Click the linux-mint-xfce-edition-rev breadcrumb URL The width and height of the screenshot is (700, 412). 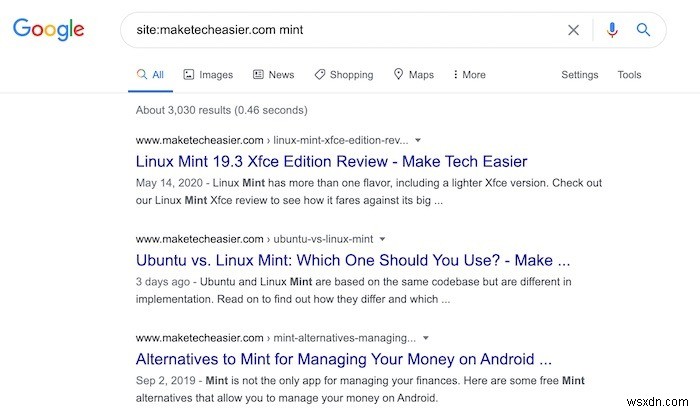[x=272, y=140]
